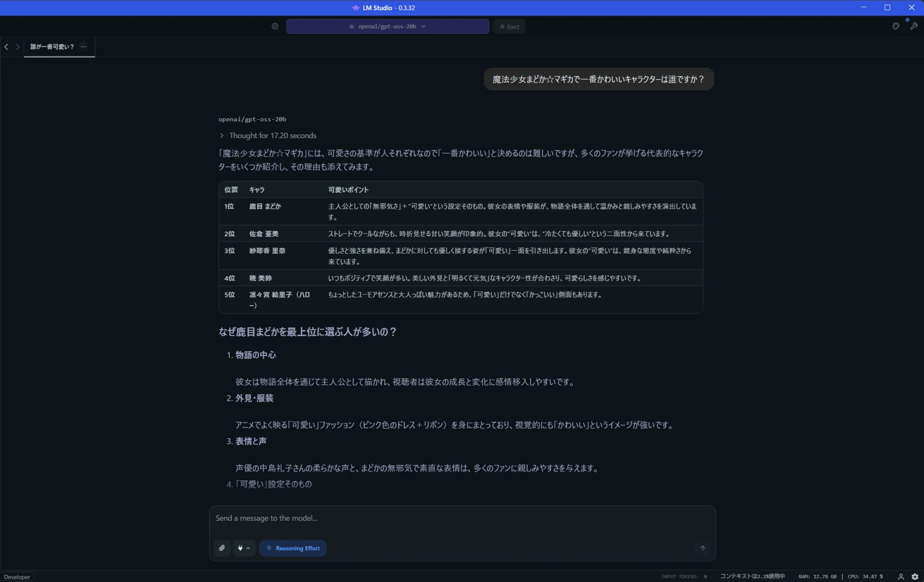Image resolution: width=924 pixels, height=582 pixels.
Task: Toggle the Reasoning Effort option
Action: coord(293,548)
